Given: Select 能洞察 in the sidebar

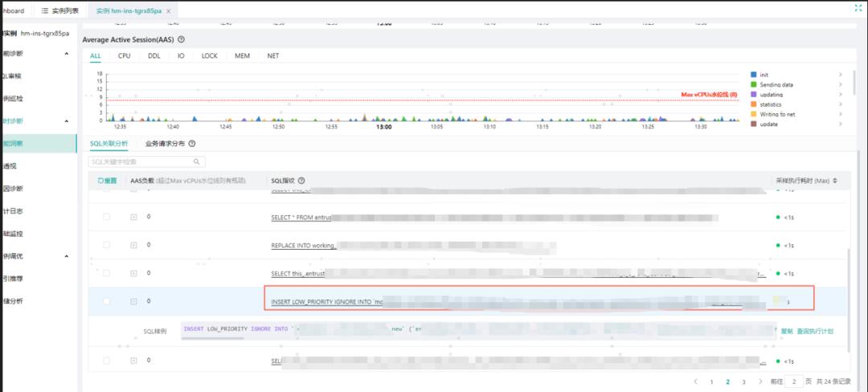Looking at the screenshot, I should [x=39, y=143].
